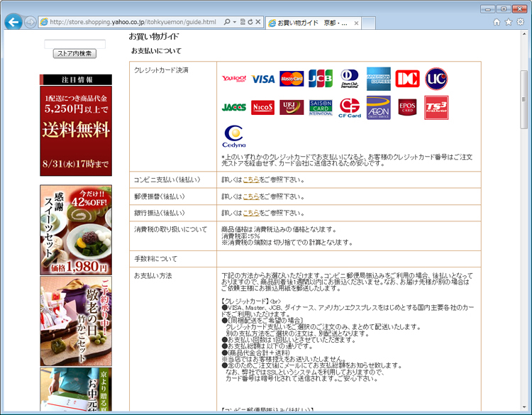Open the address bar dropdown arrow
The height and width of the screenshot is (415, 532).
(235, 22)
